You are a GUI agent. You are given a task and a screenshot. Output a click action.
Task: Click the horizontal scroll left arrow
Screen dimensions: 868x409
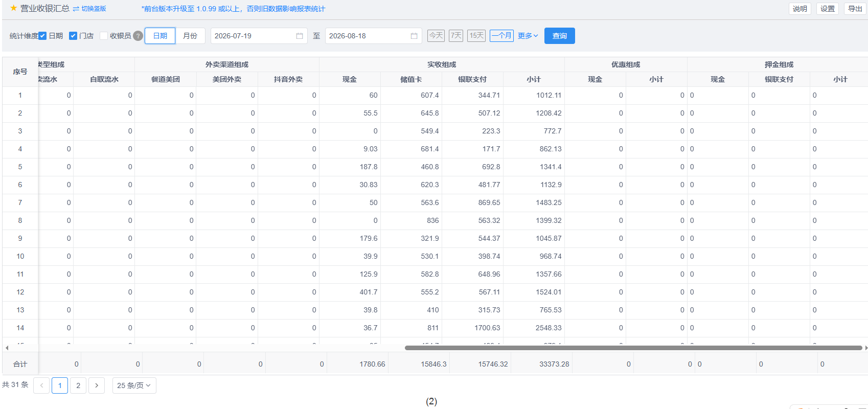[7, 348]
